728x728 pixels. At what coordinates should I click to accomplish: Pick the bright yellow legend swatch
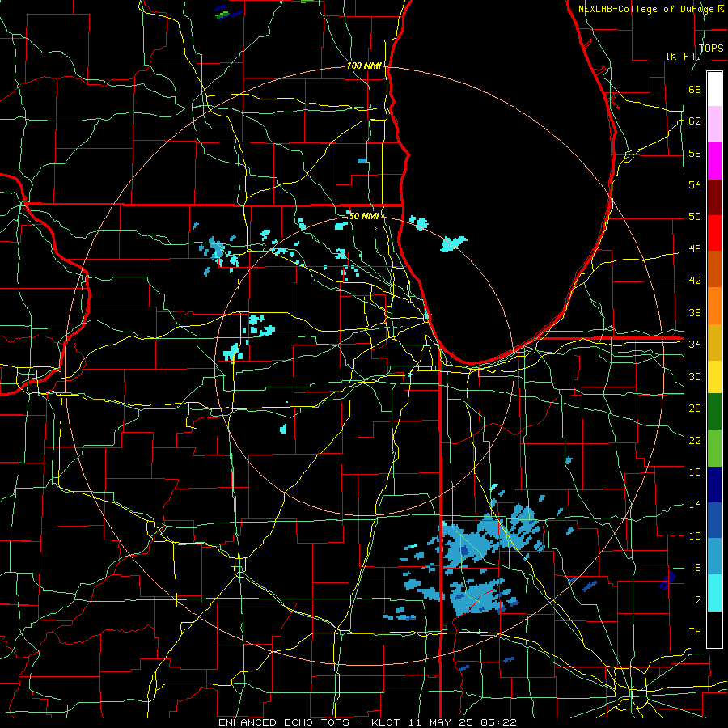(x=714, y=376)
